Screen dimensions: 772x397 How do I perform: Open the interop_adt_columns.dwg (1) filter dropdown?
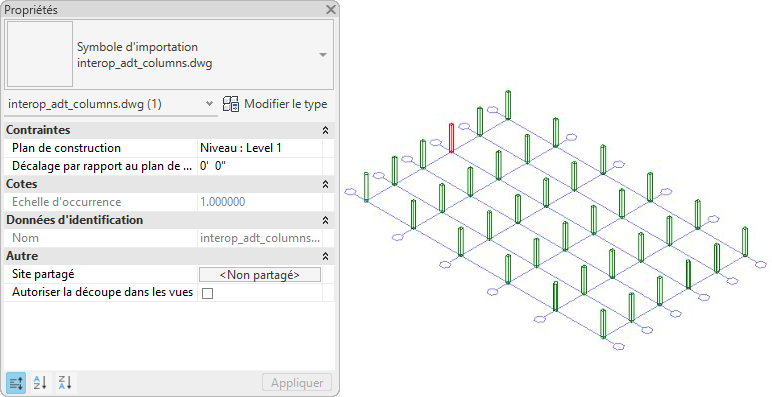(x=111, y=104)
